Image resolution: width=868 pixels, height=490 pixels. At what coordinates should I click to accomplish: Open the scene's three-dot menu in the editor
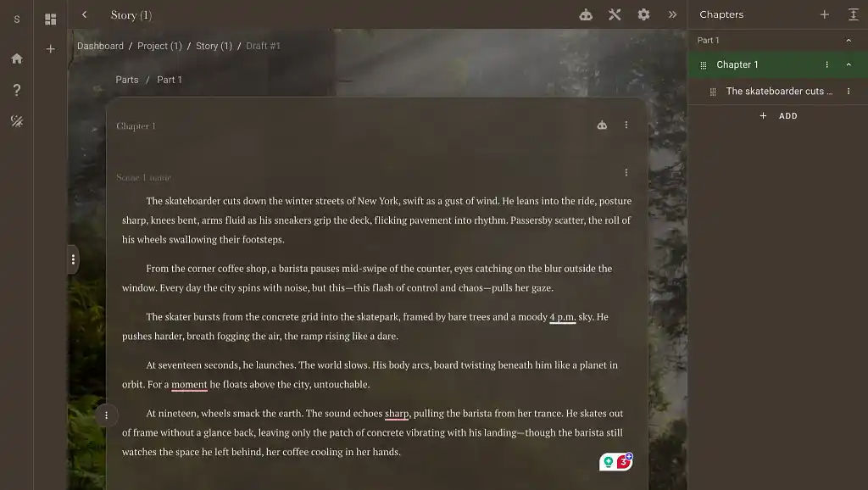tap(626, 173)
